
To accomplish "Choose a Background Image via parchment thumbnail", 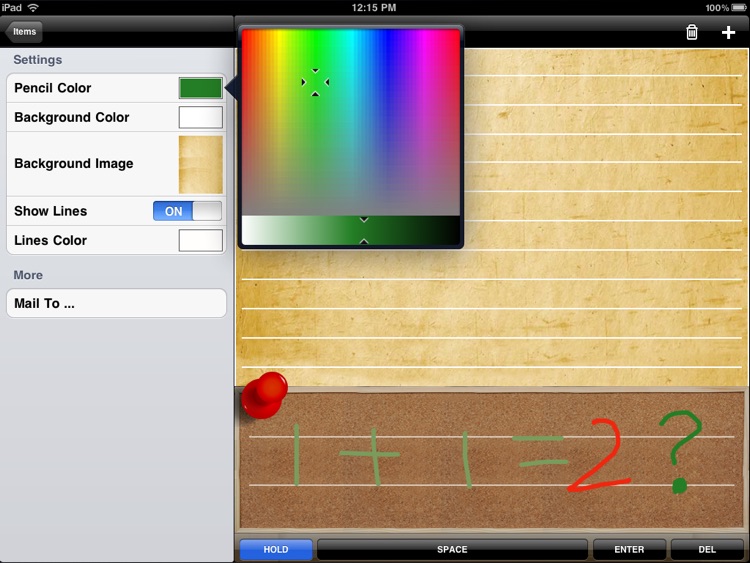I will coord(200,165).
